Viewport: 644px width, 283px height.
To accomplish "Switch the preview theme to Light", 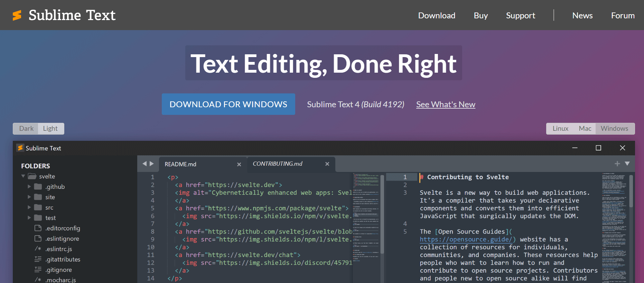I will click(50, 128).
